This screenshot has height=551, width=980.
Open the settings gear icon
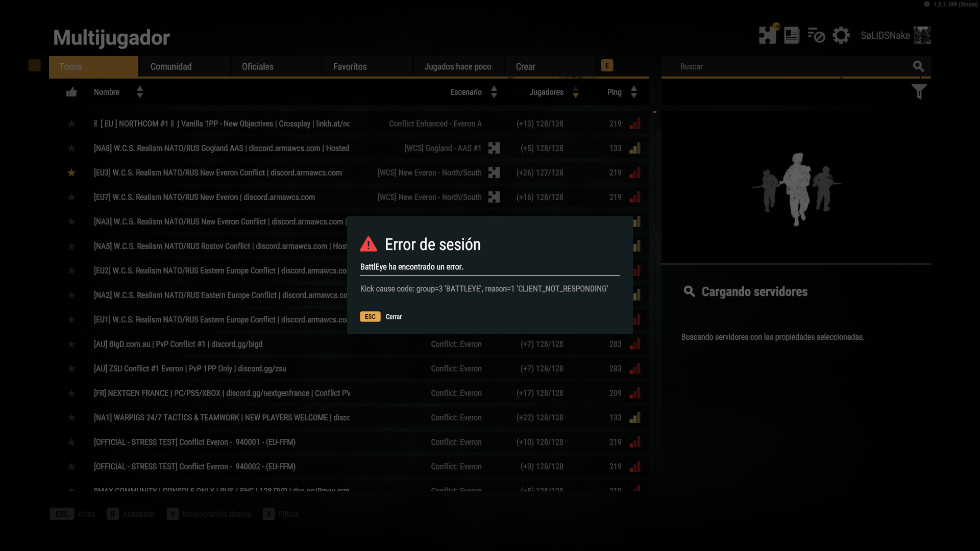pos(841,35)
